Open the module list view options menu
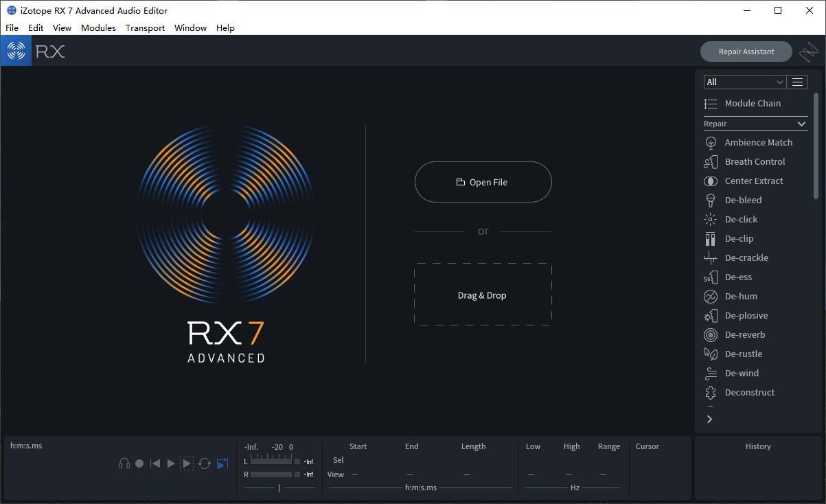Image resolution: width=826 pixels, height=504 pixels. 797,82
